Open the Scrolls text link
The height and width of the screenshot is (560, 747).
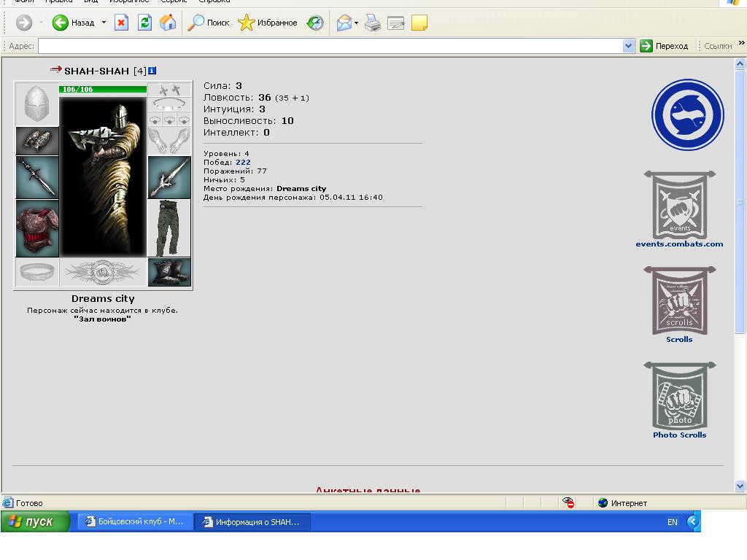tap(679, 340)
